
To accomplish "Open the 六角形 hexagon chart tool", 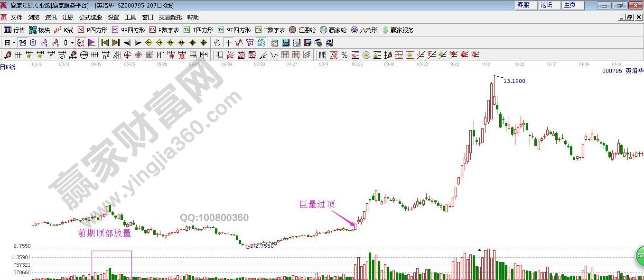I will [364, 30].
